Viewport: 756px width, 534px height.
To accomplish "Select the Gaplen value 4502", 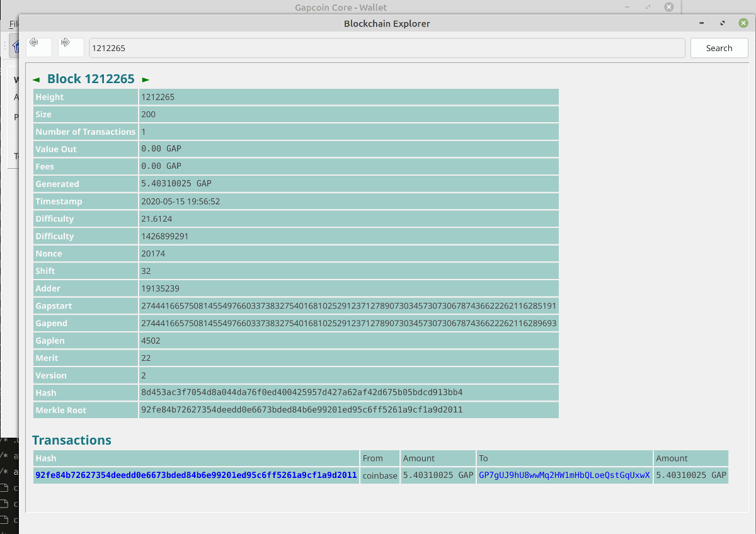I will point(151,341).
